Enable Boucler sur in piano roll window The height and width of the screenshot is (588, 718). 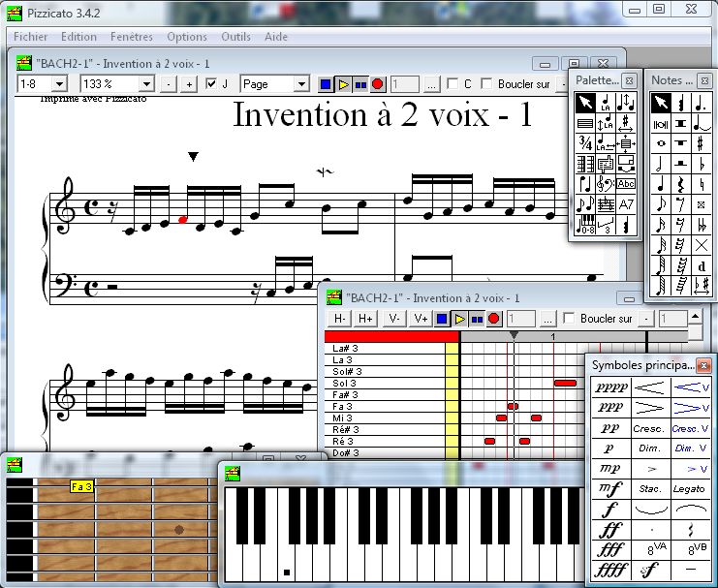click(569, 319)
